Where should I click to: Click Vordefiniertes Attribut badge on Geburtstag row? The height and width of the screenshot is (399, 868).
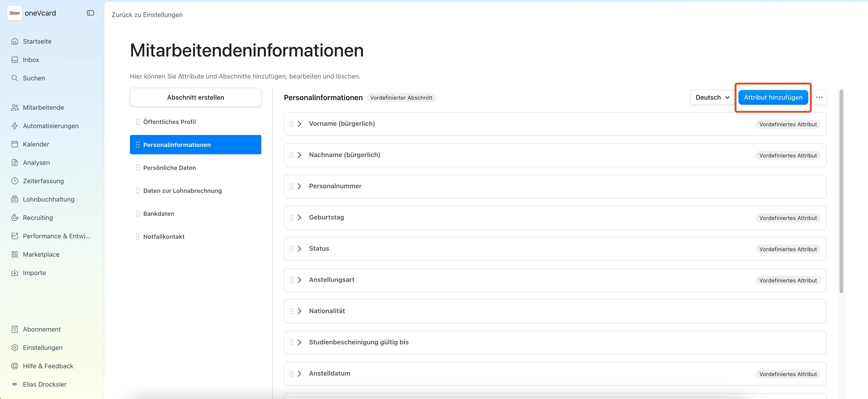(x=788, y=218)
